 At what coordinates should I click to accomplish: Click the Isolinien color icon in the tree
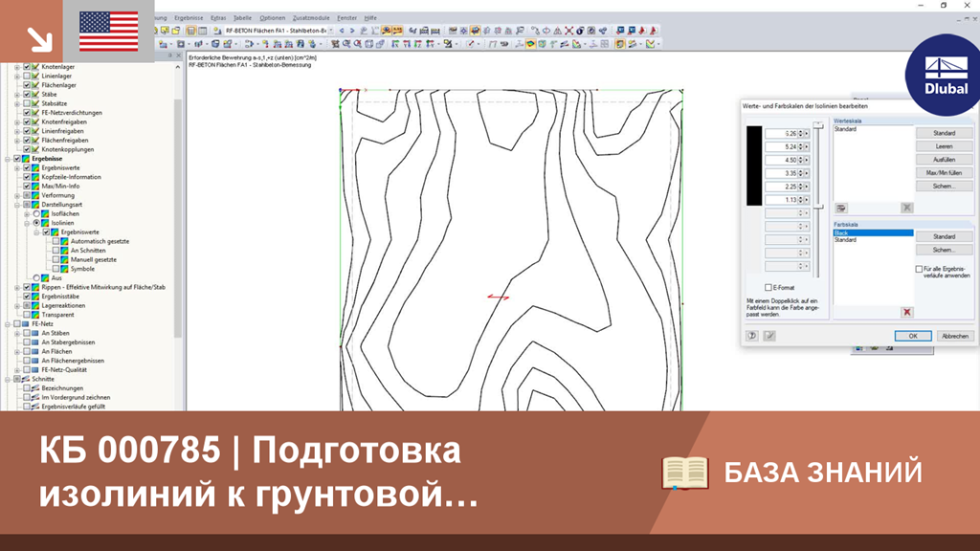(45, 223)
